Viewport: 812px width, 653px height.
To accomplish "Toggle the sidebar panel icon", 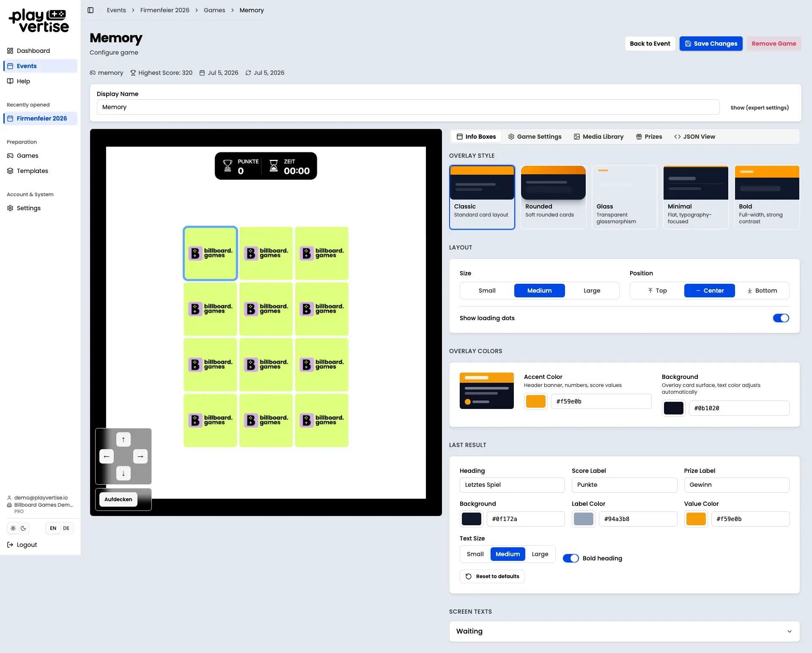I will (91, 10).
